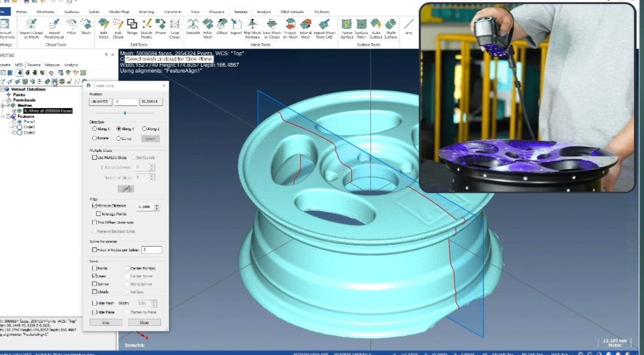The width and height of the screenshot is (644, 355).
Task: Click the Slice button in dialog
Action: [x=106, y=322]
